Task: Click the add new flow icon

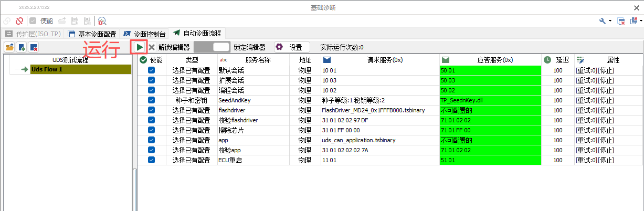Action: point(22,47)
